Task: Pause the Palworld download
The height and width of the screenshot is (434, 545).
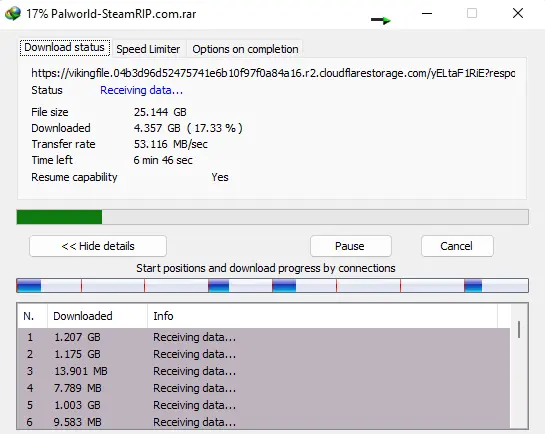Action: coord(350,246)
